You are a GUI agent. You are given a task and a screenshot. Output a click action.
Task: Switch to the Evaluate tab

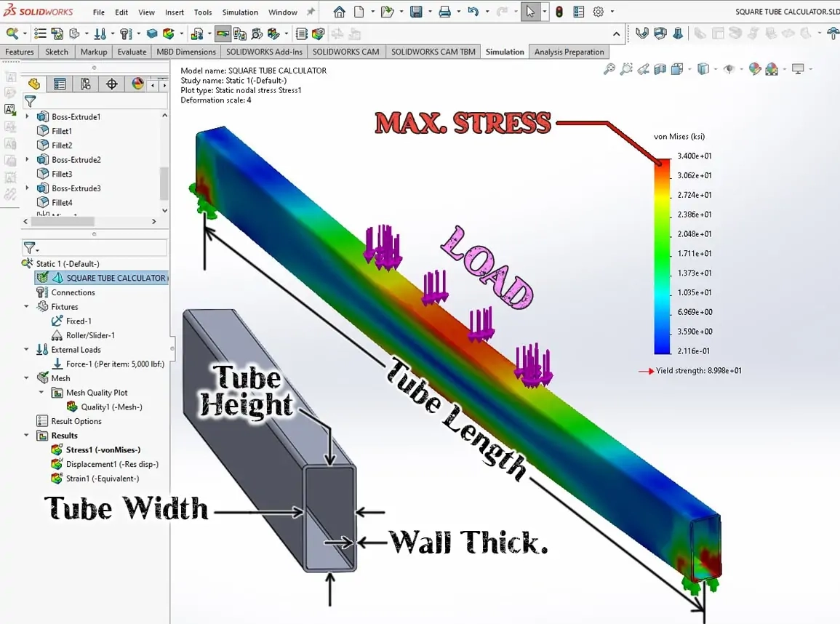pos(132,52)
